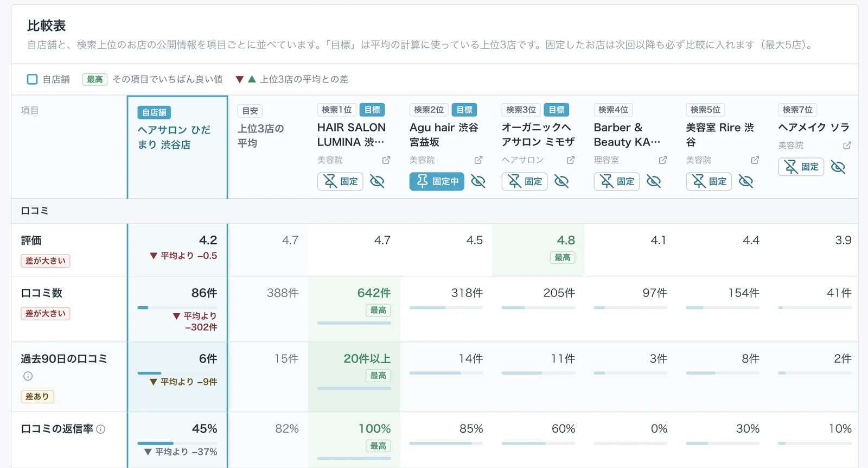Screen dimensions: 868x468
Task: Hide オーガニックヘアサロン ミモザ column
Action: (x=561, y=181)
